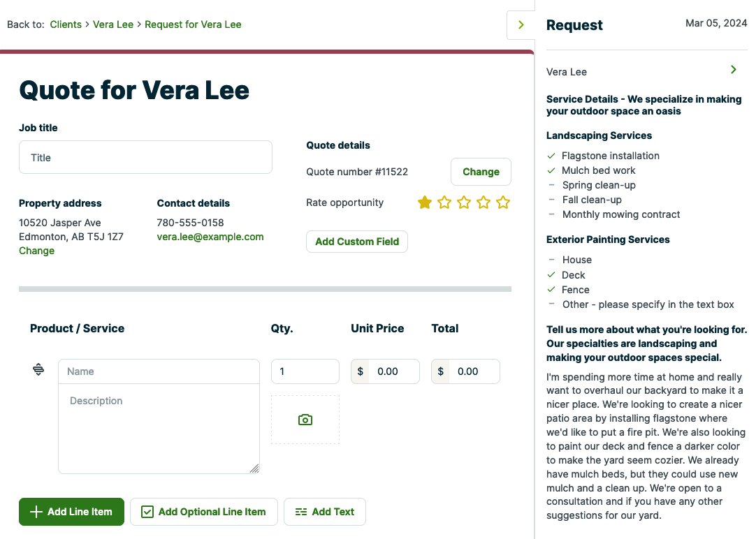The width and height of the screenshot is (756, 539).
Task: Toggle the third rating star
Action: [x=464, y=202]
